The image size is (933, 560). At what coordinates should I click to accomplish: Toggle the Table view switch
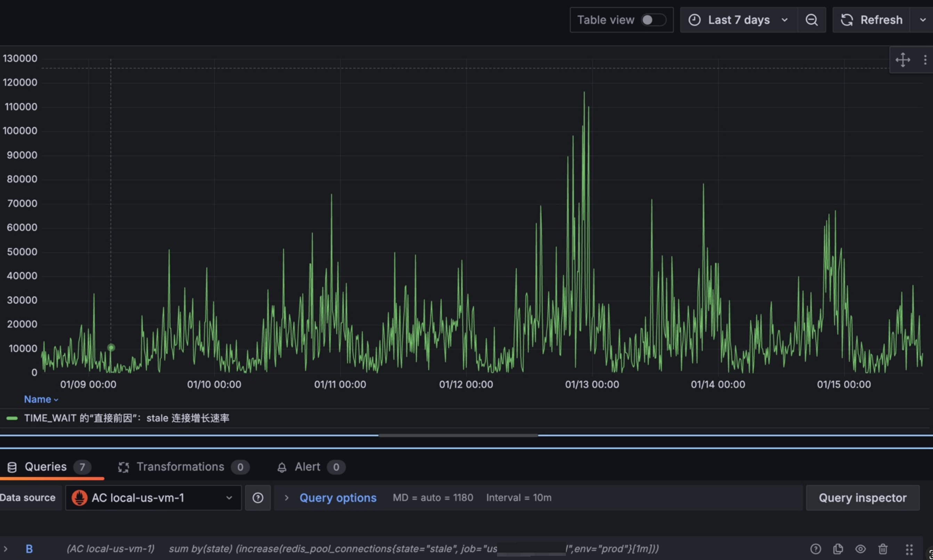(x=653, y=19)
